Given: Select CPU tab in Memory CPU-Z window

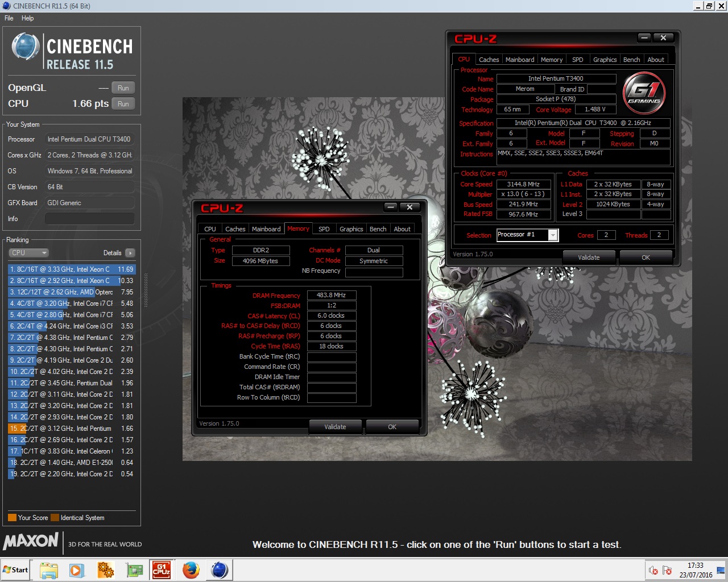Looking at the screenshot, I should tap(210, 229).
